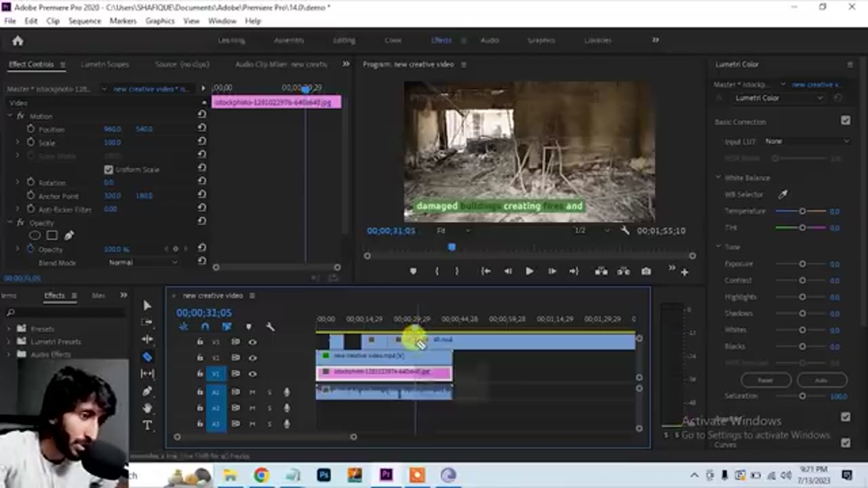Image resolution: width=868 pixels, height=488 pixels.
Task: Lock the A1 audio track
Action: tap(200, 392)
